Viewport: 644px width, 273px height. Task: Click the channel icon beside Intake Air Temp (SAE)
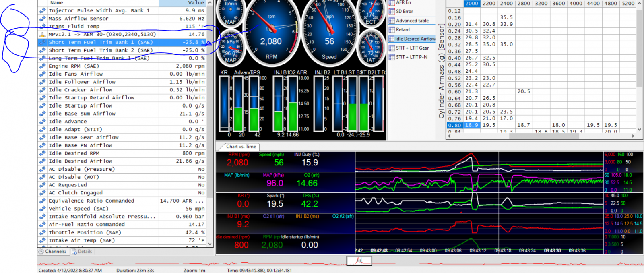(x=42, y=240)
